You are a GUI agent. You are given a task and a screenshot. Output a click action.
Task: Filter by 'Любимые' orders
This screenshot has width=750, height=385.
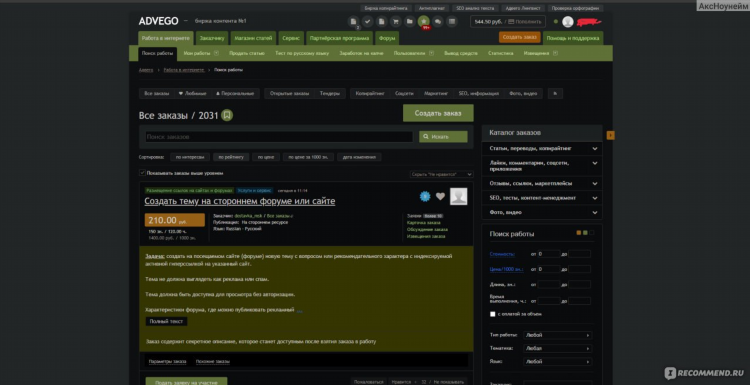coord(193,94)
